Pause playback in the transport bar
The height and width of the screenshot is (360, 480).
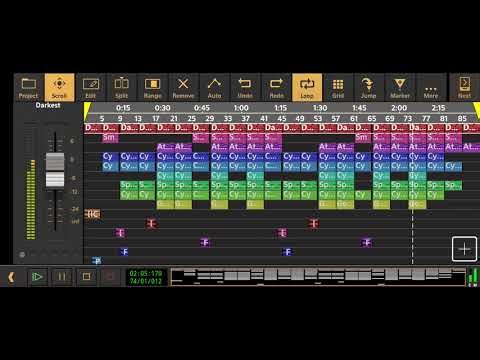point(62,277)
